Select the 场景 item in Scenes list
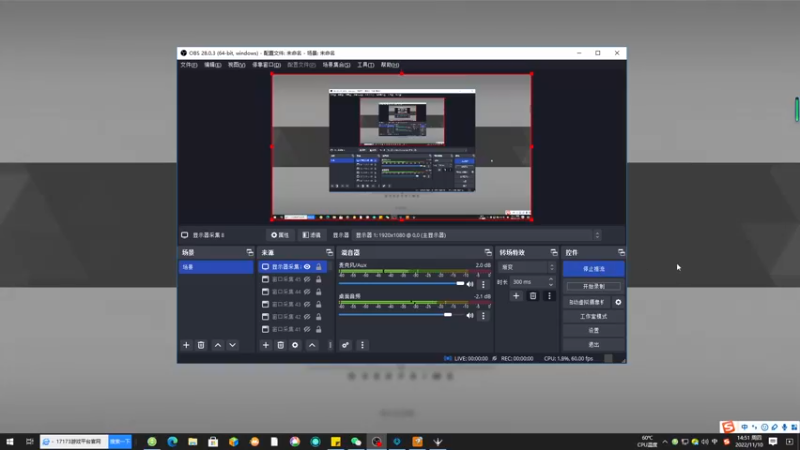Image resolution: width=800 pixels, height=450 pixels. (x=216, y=267)
